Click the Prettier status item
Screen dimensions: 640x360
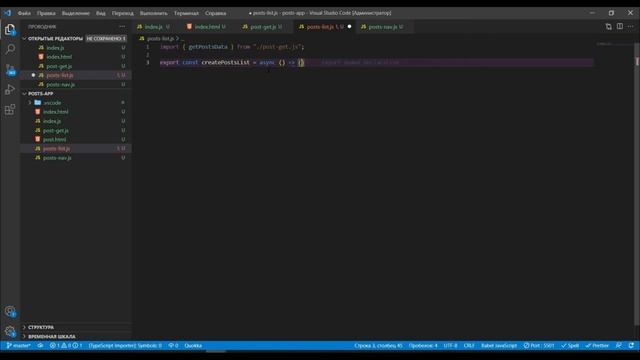(597, 346)
